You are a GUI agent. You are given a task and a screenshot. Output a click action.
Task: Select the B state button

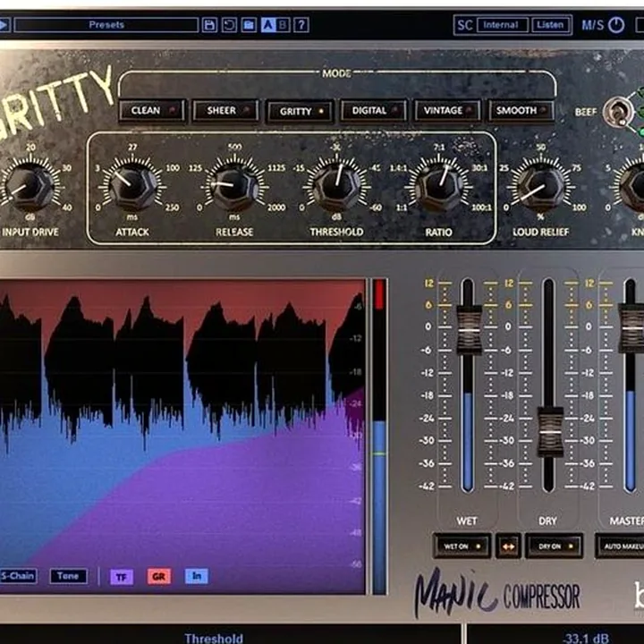(283, 25)
